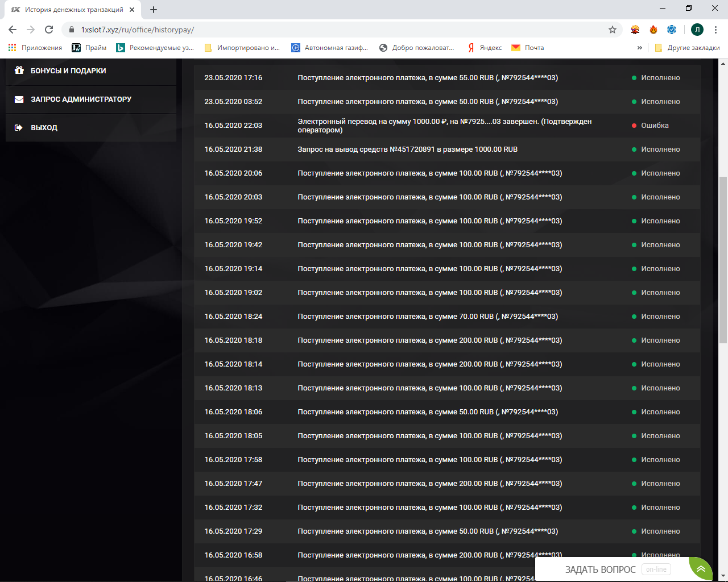This screenshot has width=728, height=582.
Task: Click the 23.05.2020 03:52 transaction date
Action: tap(233, 102)
